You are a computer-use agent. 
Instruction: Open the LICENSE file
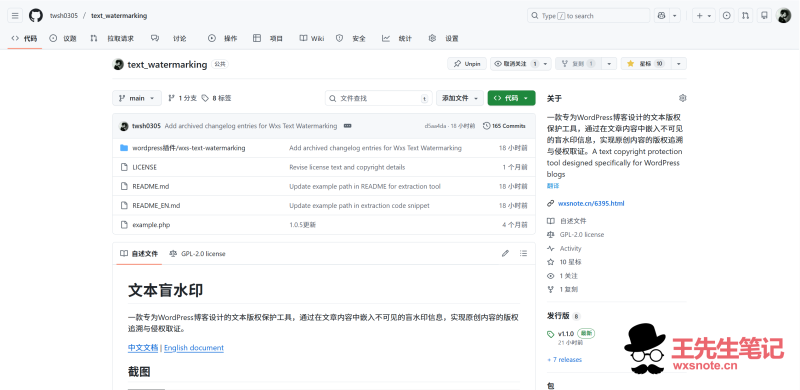tap(144, 167)
